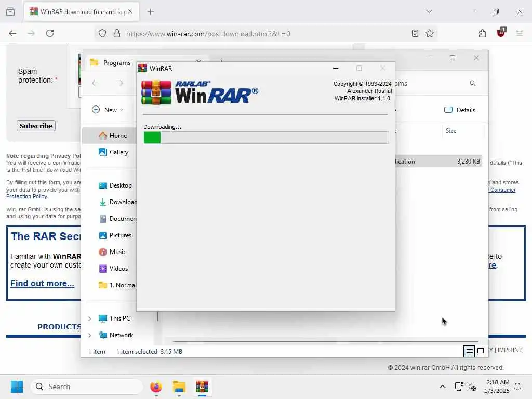The width and height of the screenshot is (532, 399).
Task: Click the WinRAR title bar icon
Action: click(x=142, y=68)
